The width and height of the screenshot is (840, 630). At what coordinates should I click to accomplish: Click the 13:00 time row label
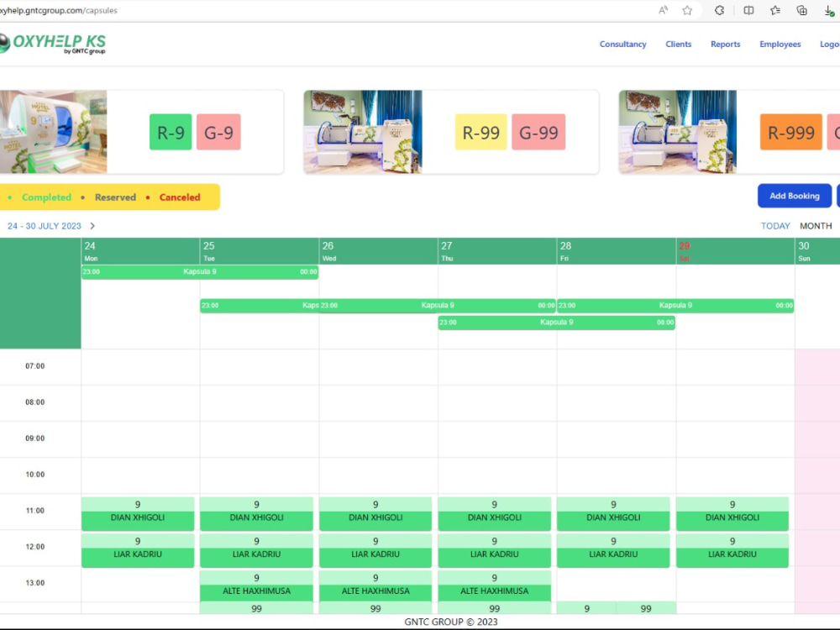pos(34,582)
